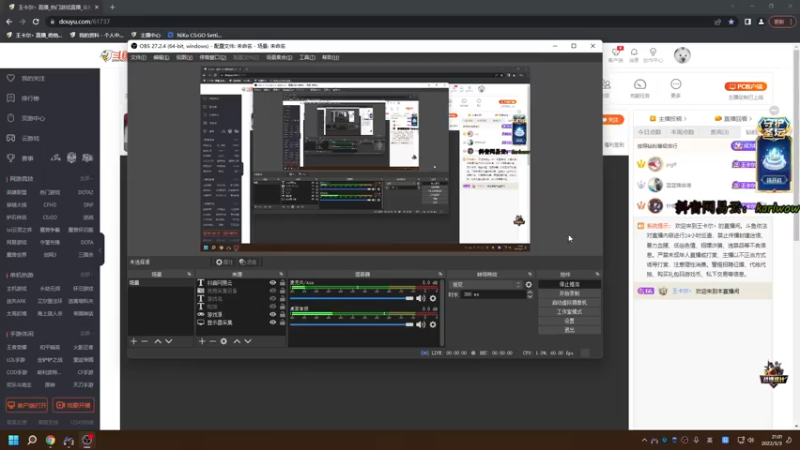Image resolution: width=800 pixels, height=450 pixels.
Task: Open OBS 文件(F) menu
Action: pos(138,58)
